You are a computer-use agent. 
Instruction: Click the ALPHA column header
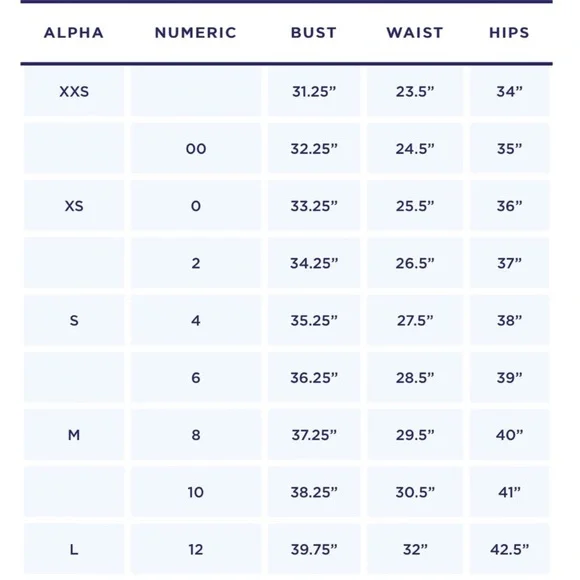(x=74, y=33)
